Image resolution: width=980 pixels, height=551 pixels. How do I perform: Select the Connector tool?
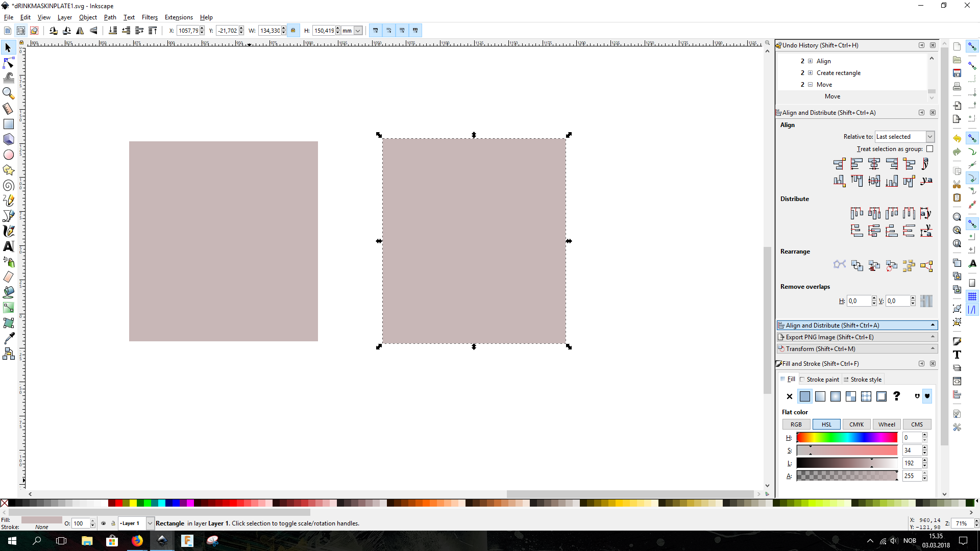tap(8, 354)
